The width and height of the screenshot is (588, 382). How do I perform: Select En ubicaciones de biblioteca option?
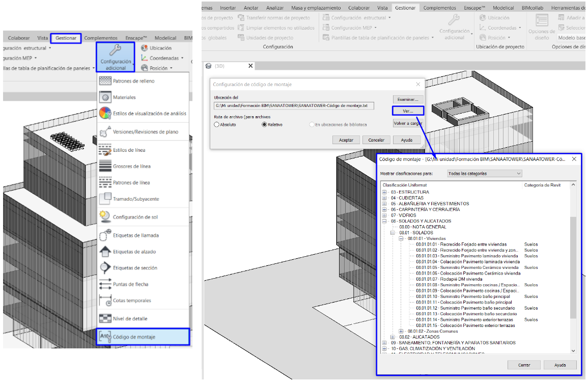click(312, 125)
